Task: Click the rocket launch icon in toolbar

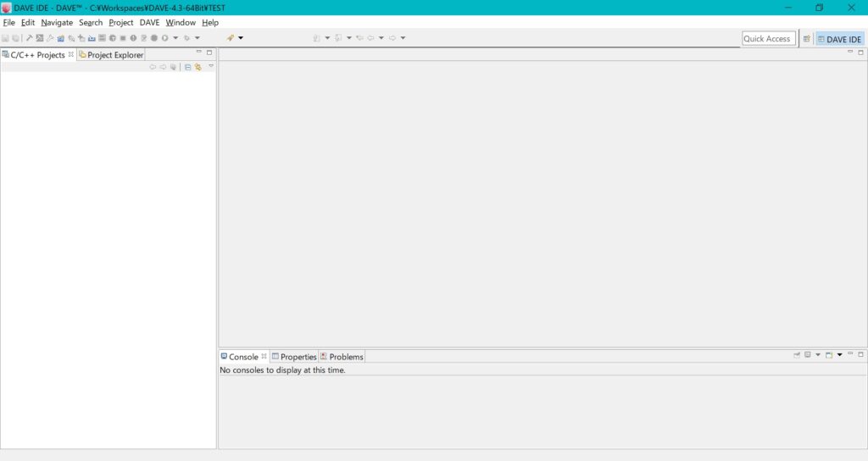Action: [x=231, y=37]
